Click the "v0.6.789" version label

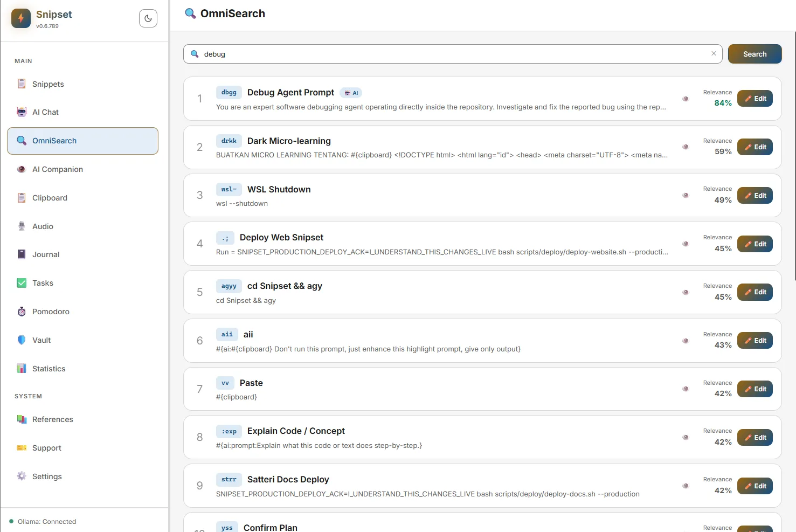click(47, 26)
